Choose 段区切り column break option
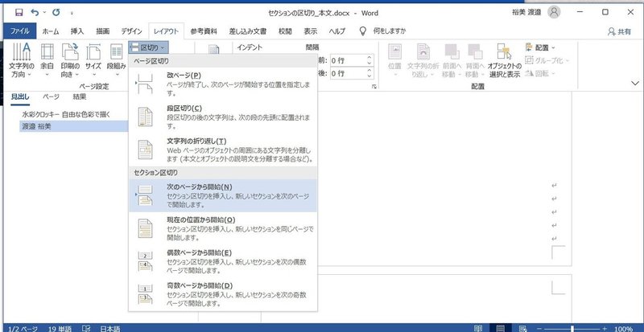644x332 pixels. click(x=223, y=117)
